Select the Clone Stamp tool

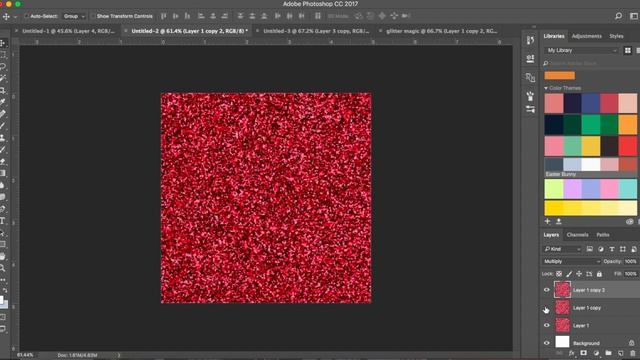tap(2, 138)
